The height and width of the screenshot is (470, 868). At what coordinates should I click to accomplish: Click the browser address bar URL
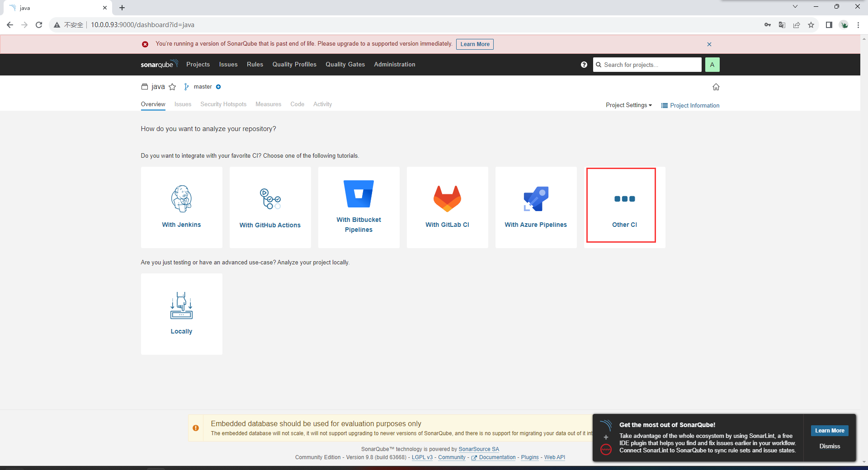point(142,25)
